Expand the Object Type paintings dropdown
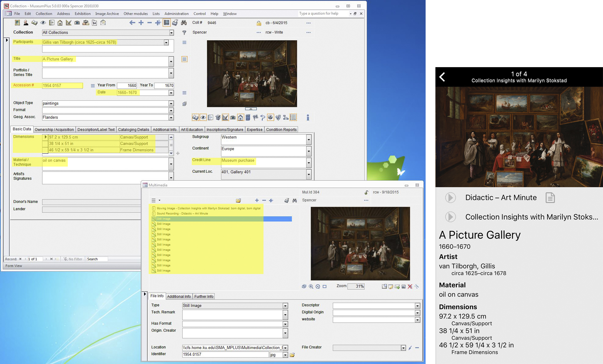 [171, 103]
